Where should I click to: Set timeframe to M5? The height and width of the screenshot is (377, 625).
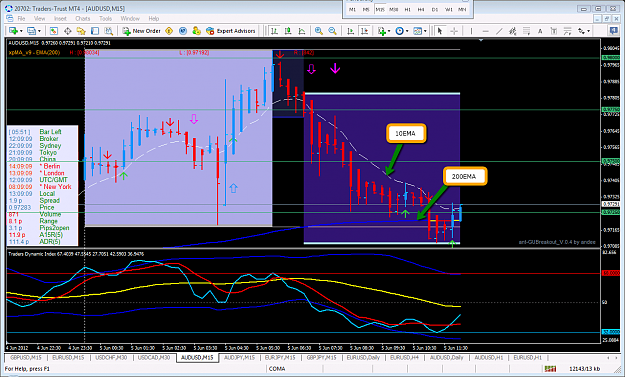(366, 9)
